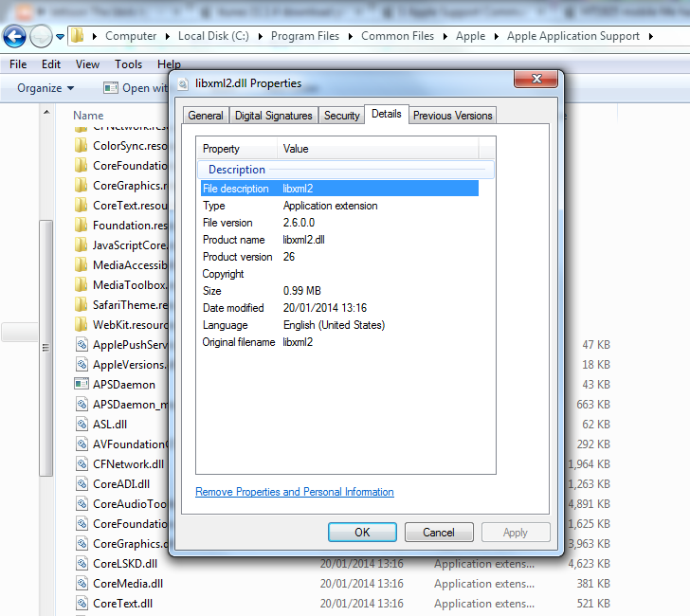
Task: Click the SafariTheme folder icon
Action: pos(81,305)
